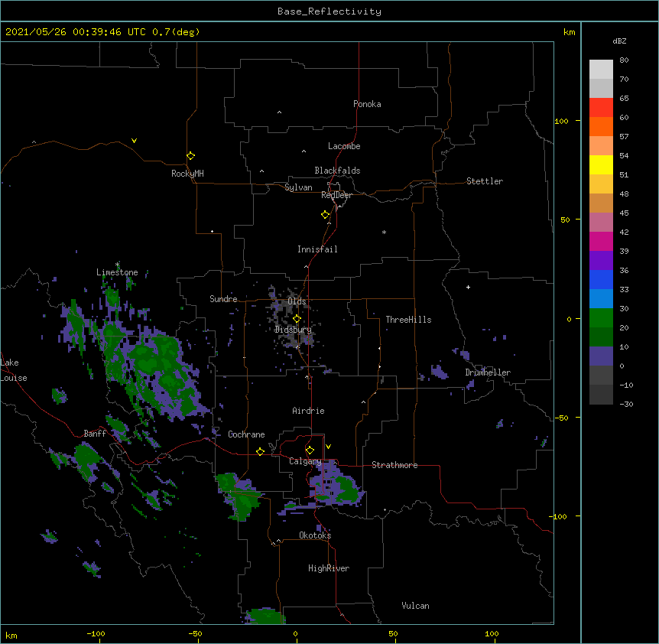Click the Innisfail city label
This screenshot has width=659, height=644.
pyautogui.click(x=317, y=249)
